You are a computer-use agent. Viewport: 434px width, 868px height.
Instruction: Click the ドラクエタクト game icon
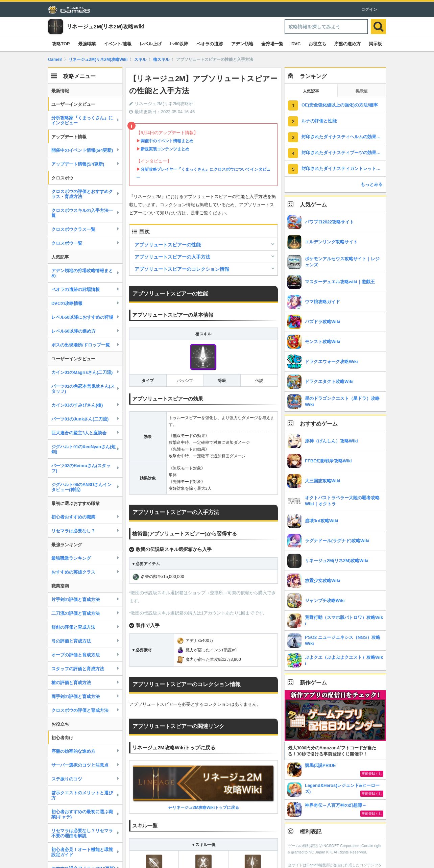click(x=294, y=382)
